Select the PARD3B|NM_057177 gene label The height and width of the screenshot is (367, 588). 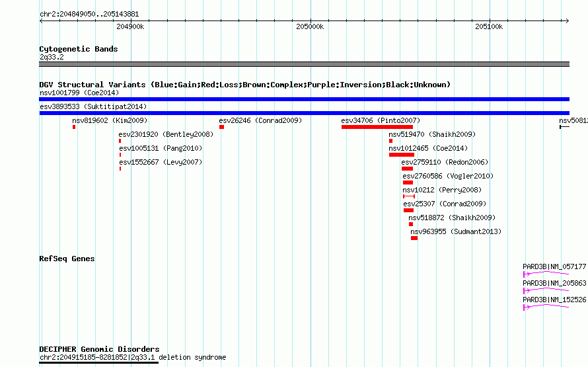tap(554, 266)
